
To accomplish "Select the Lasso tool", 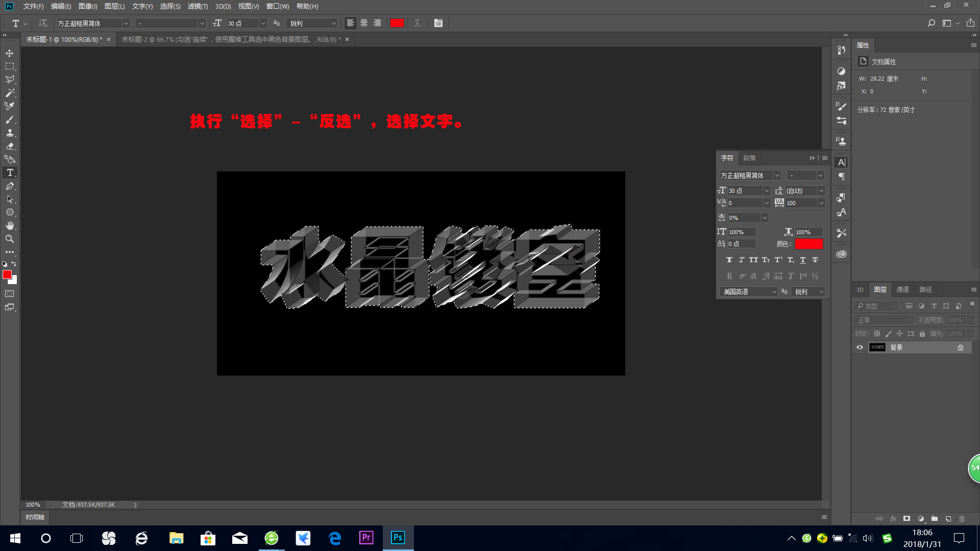I will click(10, 80).
